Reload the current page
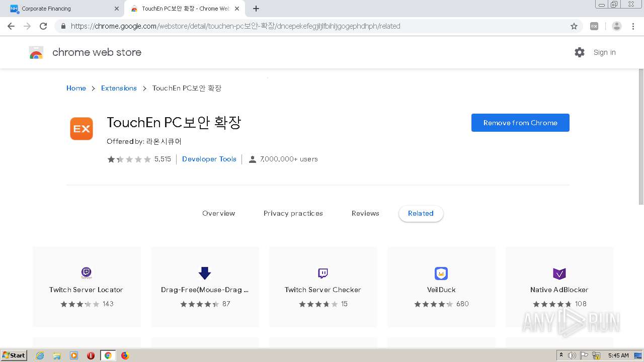Viewport: 644px width, 362px height. [43, 26]
